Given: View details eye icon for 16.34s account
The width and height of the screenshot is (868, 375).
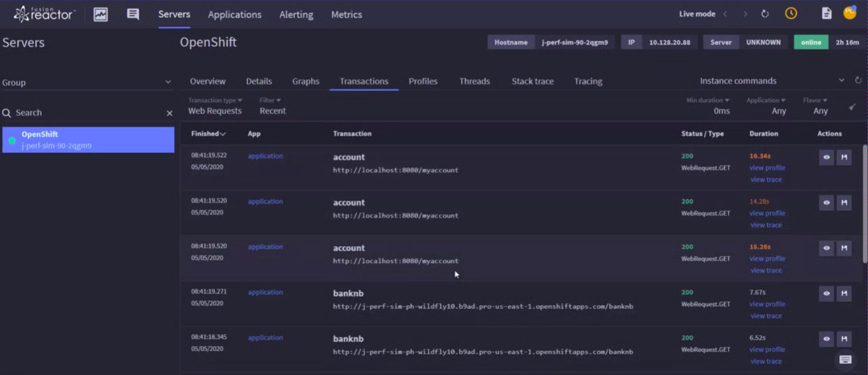Looking at the screenshot, I should tap(826, 157).
